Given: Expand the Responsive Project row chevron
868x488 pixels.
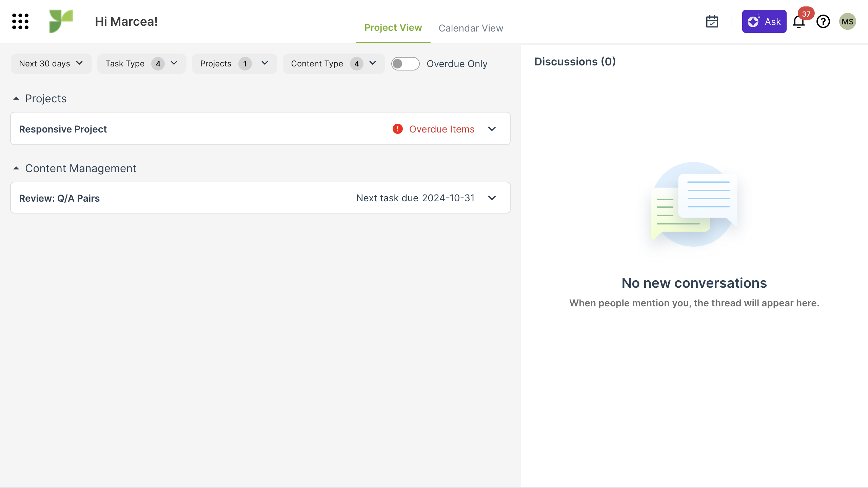Looking at the screenshot, I should click(x=492, y=129).
